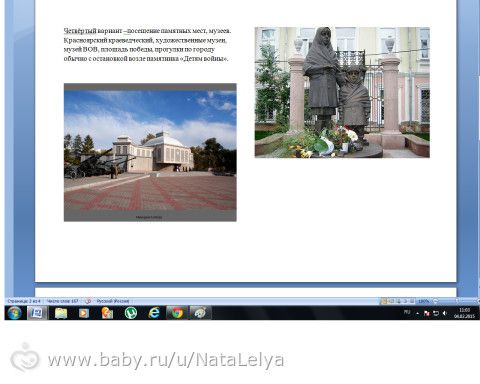This screenshot has width=480, height=384.
Task: Launch Internet Explorer from taskbar
Action: (x=154, y=313)
